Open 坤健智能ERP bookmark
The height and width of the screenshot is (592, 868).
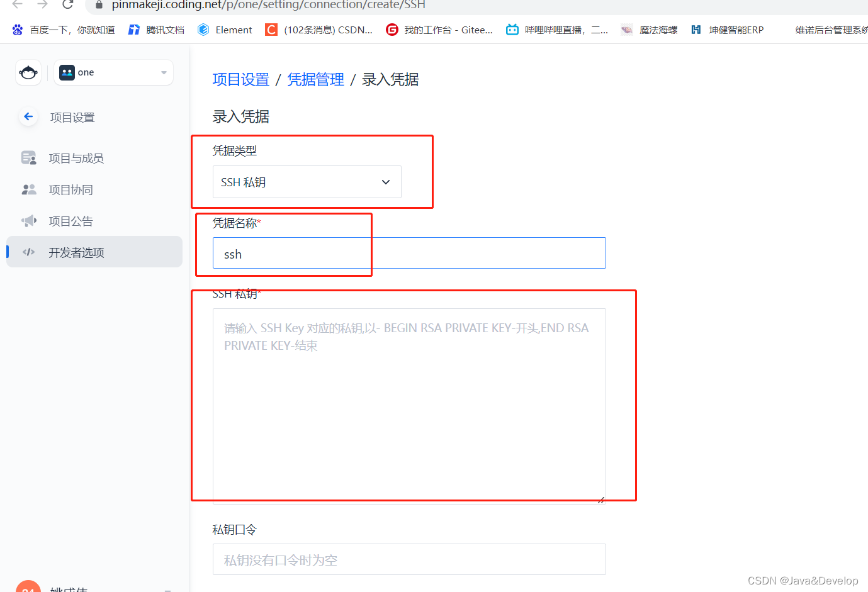728,30
